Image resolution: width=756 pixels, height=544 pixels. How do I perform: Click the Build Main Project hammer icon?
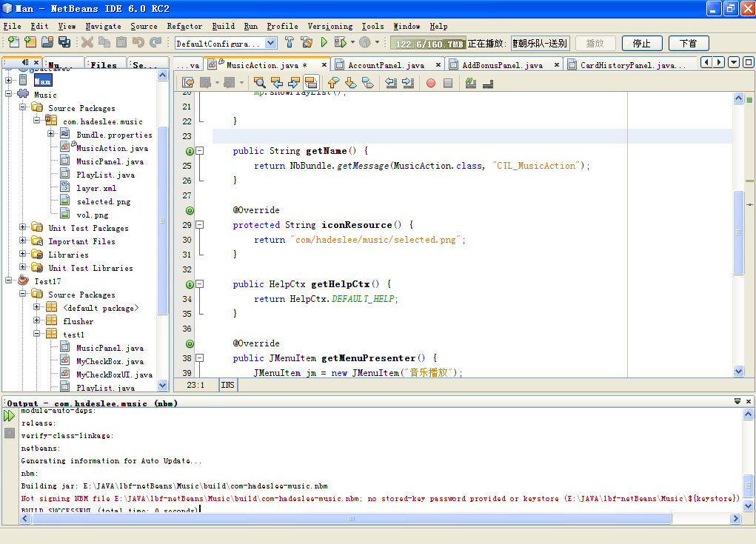point(290,42)
